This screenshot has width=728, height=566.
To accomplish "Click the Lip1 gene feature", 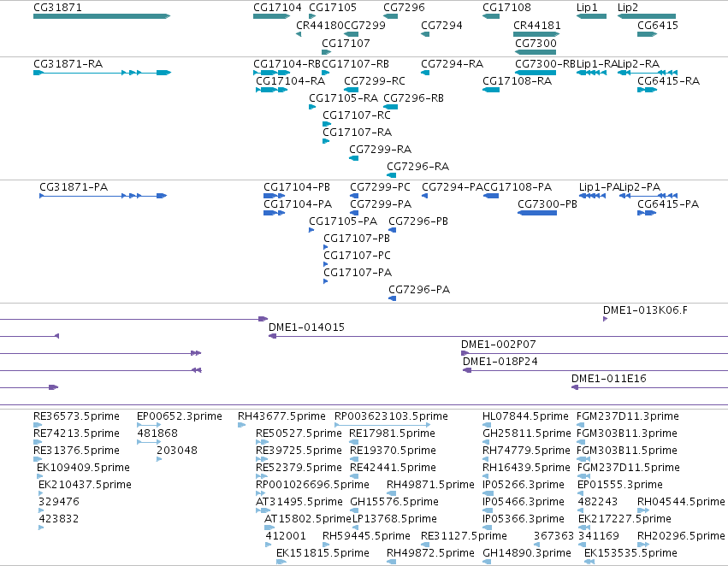I will tap(591, 16).
